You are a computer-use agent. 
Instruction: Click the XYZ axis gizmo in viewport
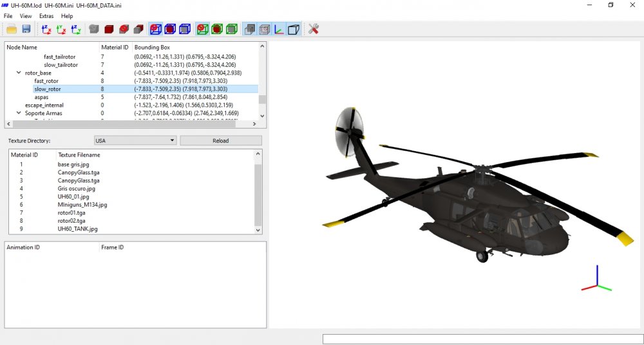(x=597, y=278)
